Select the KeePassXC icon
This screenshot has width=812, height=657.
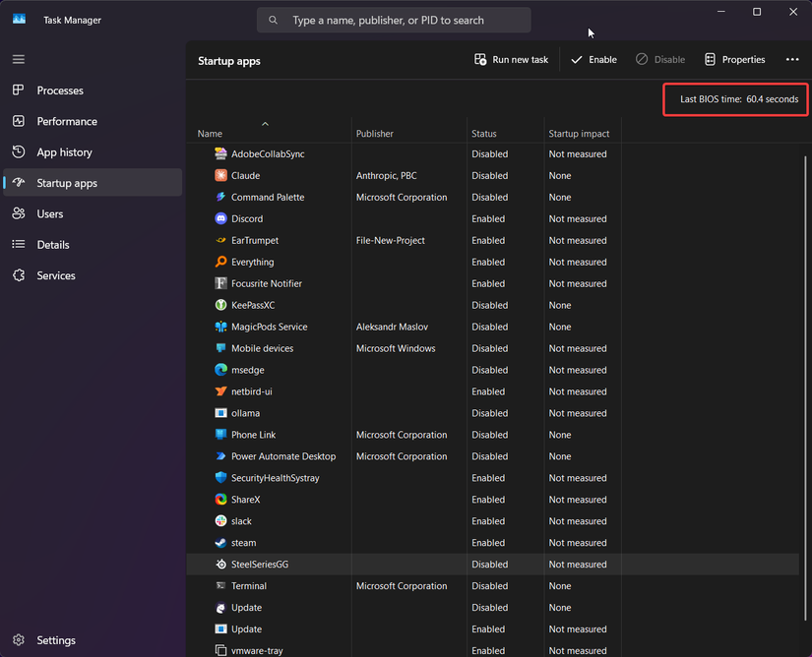tap(221, 305)
